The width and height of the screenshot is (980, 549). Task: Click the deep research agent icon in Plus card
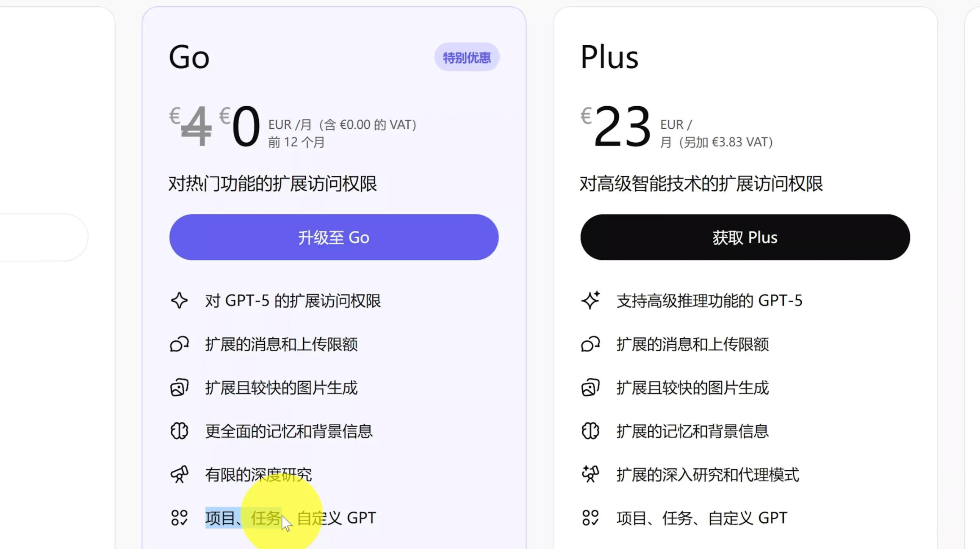click(x=590, y=474)
